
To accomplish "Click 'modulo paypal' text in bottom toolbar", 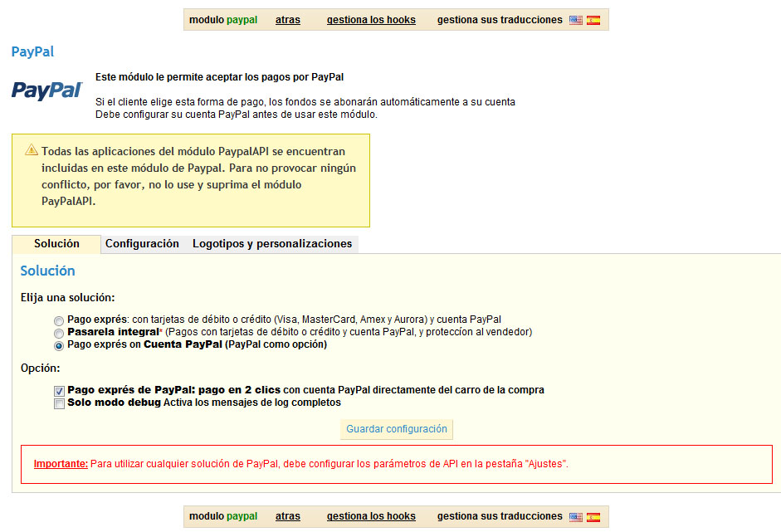I will tap(223, 516).
